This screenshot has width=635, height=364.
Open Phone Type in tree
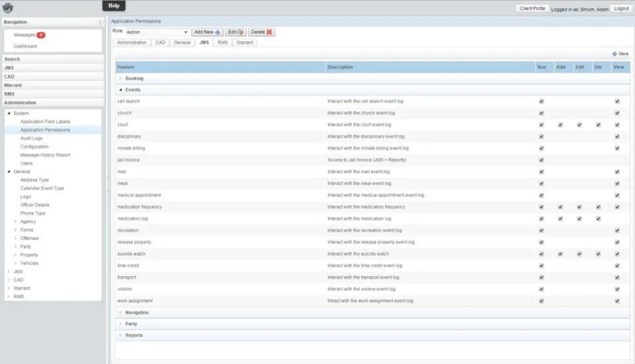click(x=33, y=213)
